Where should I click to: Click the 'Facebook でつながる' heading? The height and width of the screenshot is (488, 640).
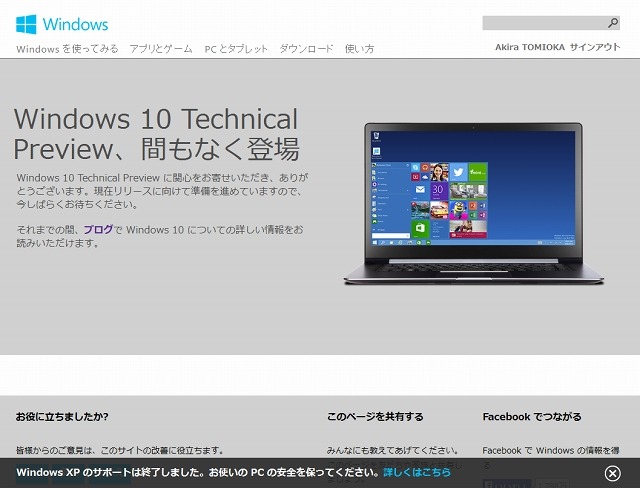(x=532, y=417)
